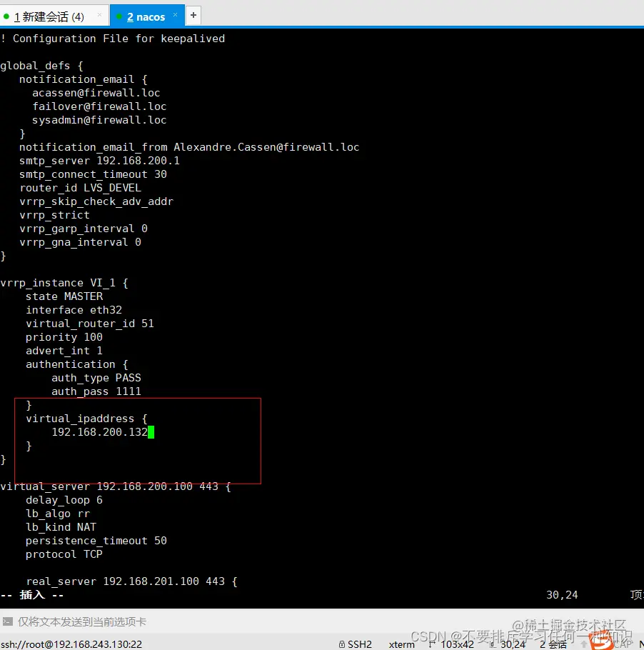Click the line 'virtual_router_id 51'
Viewport: 644px width, 650px height.
click(90, 324)
